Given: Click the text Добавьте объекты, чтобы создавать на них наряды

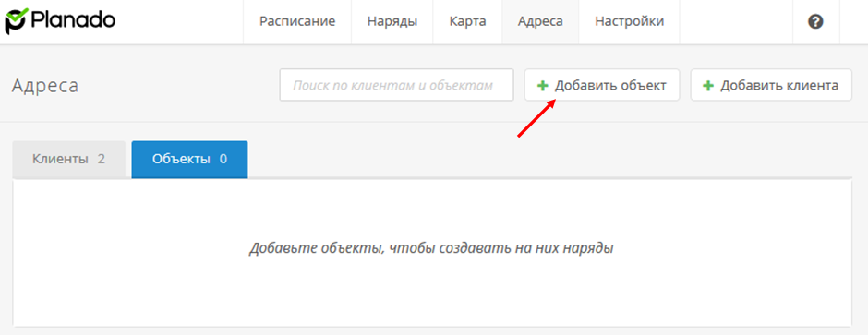Looking at the screenshot, I should pos(431,247).
